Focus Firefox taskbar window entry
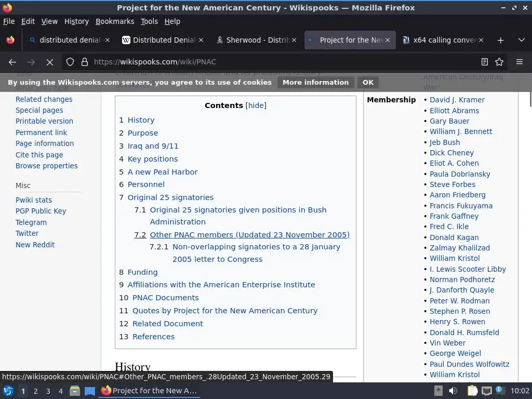Image resolution: width=532 pixels, height=399 pixels. coord(149,391)
